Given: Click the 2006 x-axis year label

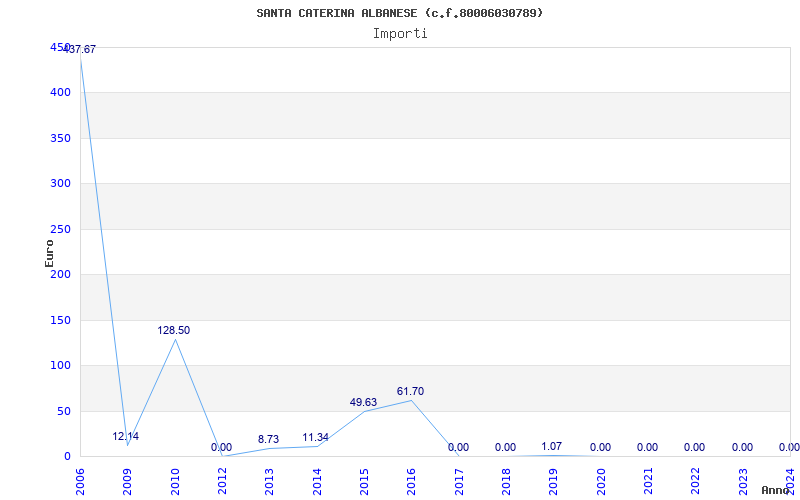Looking at the screenshot, I should (80, 482).
